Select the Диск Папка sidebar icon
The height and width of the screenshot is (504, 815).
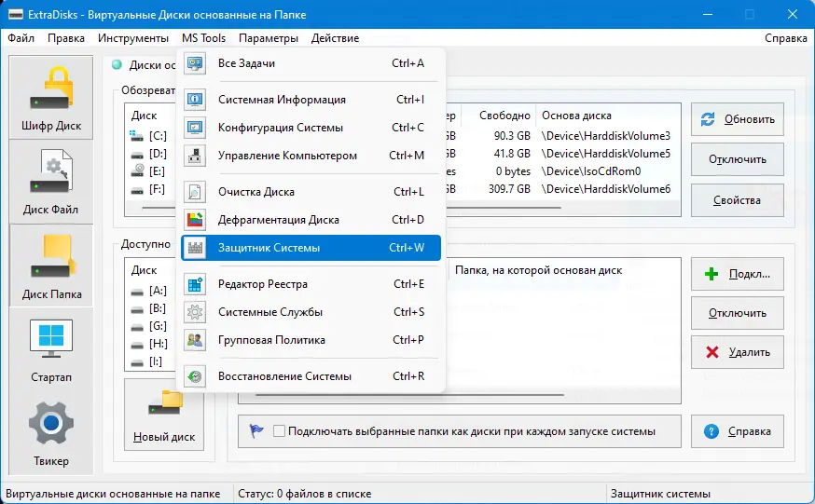click(x=51, y=256)
